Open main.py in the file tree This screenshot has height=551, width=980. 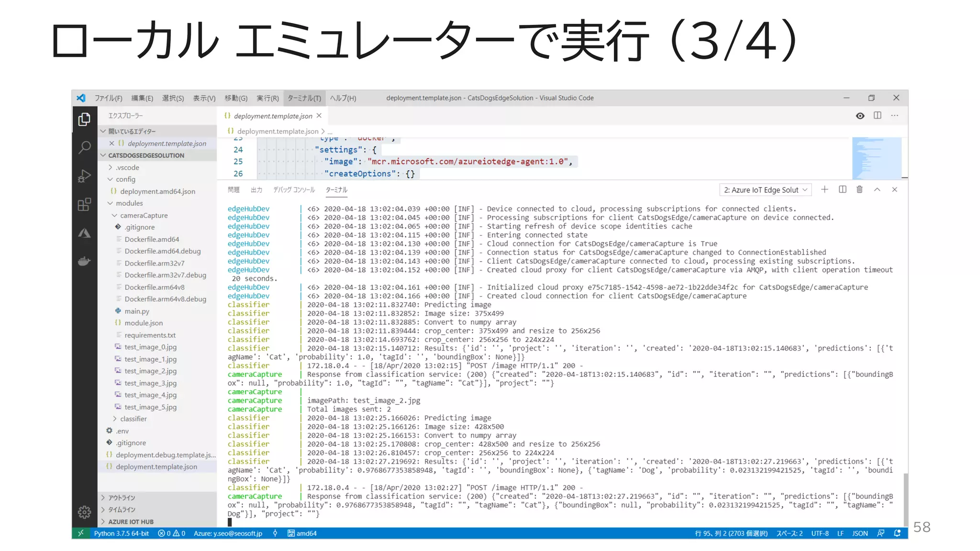click(x=137, y=311)
